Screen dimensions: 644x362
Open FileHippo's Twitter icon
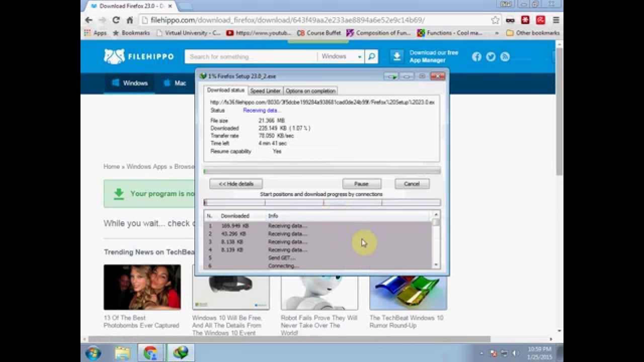[x=491, y=57]
